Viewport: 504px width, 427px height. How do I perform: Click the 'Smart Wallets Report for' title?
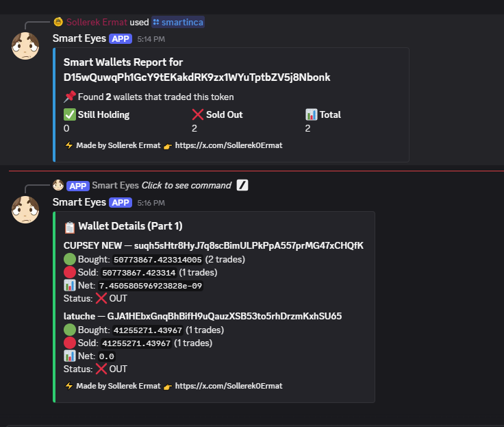click(x=123, y=62)
